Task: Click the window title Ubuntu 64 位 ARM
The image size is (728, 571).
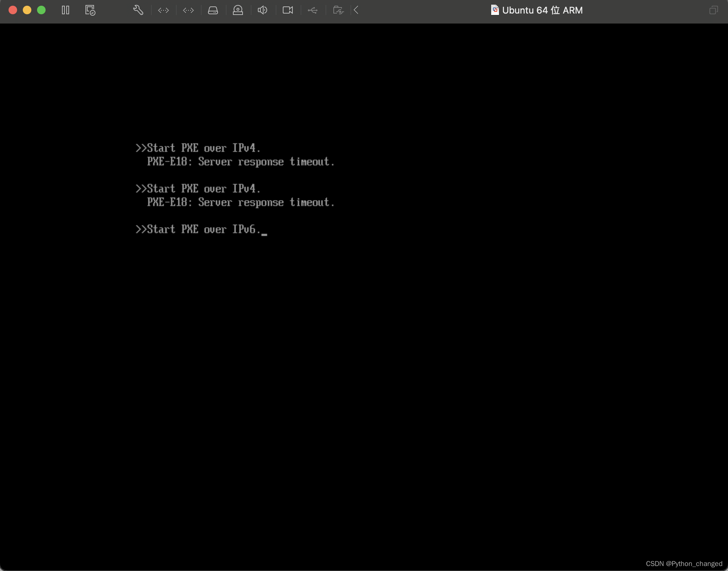Action: [542, 10]
